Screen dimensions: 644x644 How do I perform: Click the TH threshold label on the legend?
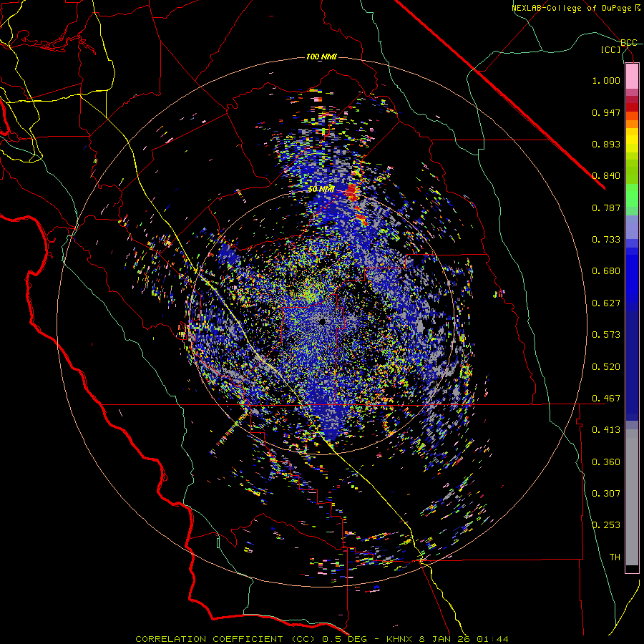(615, 557)
